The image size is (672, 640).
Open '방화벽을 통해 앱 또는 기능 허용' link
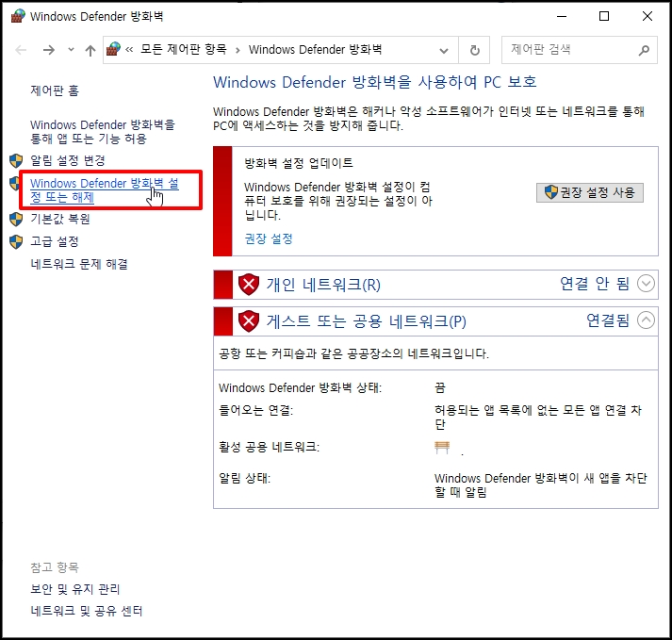(x=103, y=132)
